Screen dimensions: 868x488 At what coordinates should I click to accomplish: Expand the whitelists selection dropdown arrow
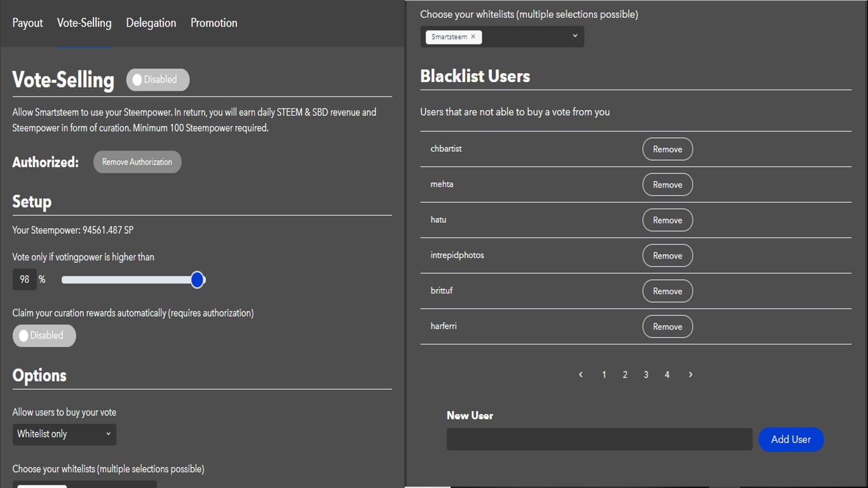click(574, 36)
